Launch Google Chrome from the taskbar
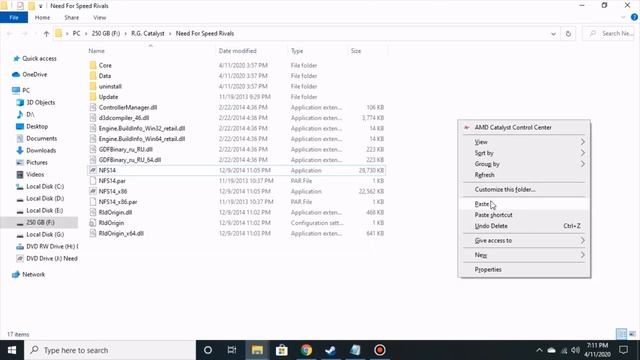 306,350
